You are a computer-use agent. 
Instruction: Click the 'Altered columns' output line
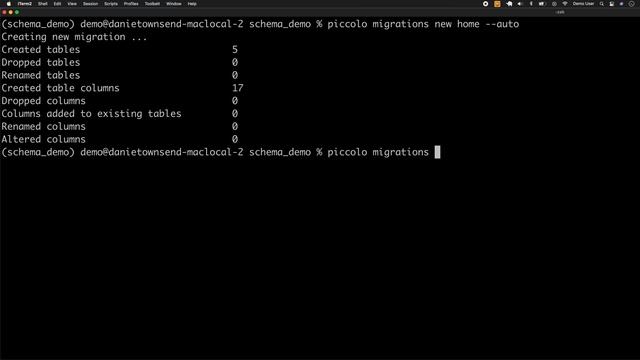(119, 139)
